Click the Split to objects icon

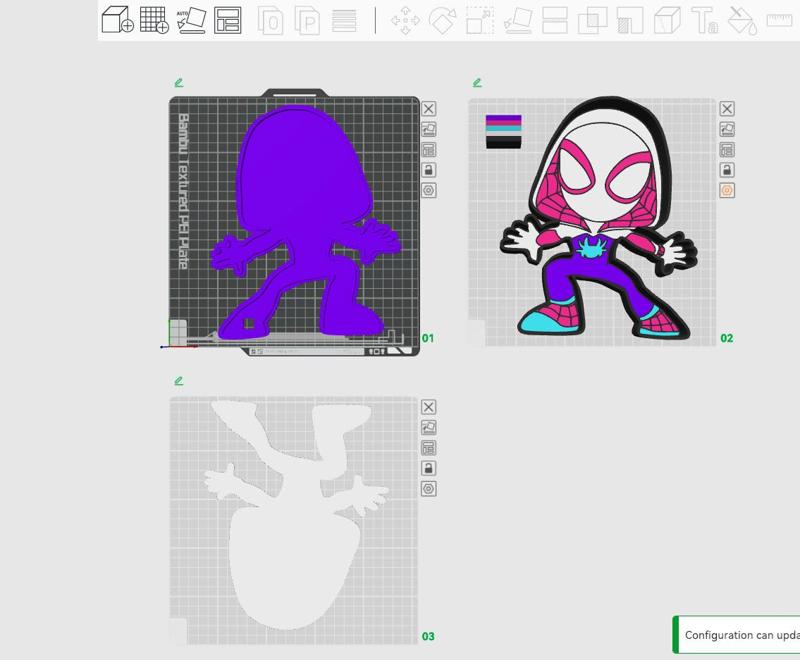(x=271, y=21)
